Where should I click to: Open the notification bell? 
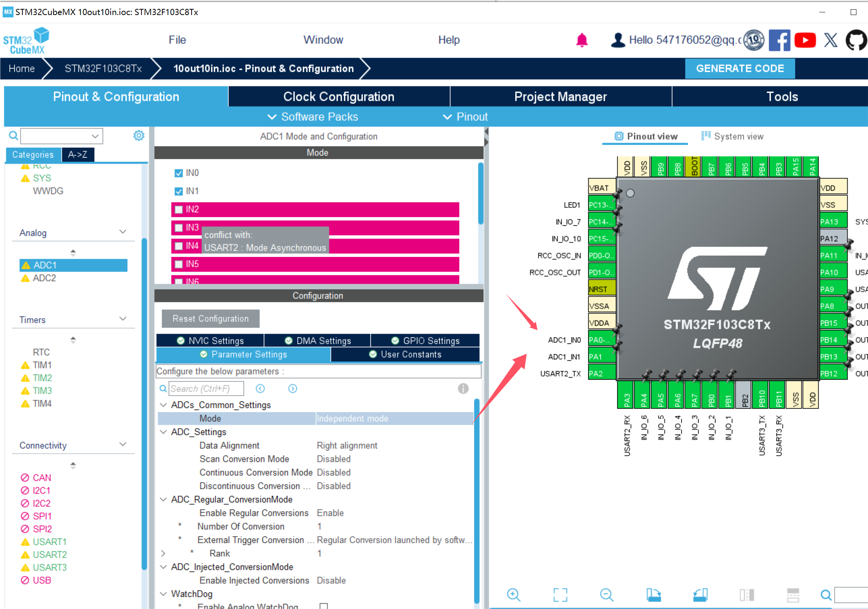pos(582,40)
